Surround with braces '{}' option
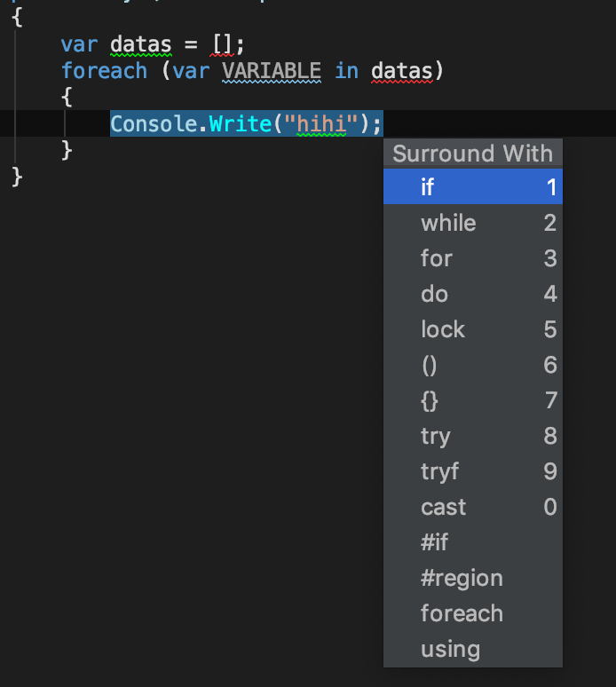The height and width of the screenshot is (687, 616). [x=471, y=400]
